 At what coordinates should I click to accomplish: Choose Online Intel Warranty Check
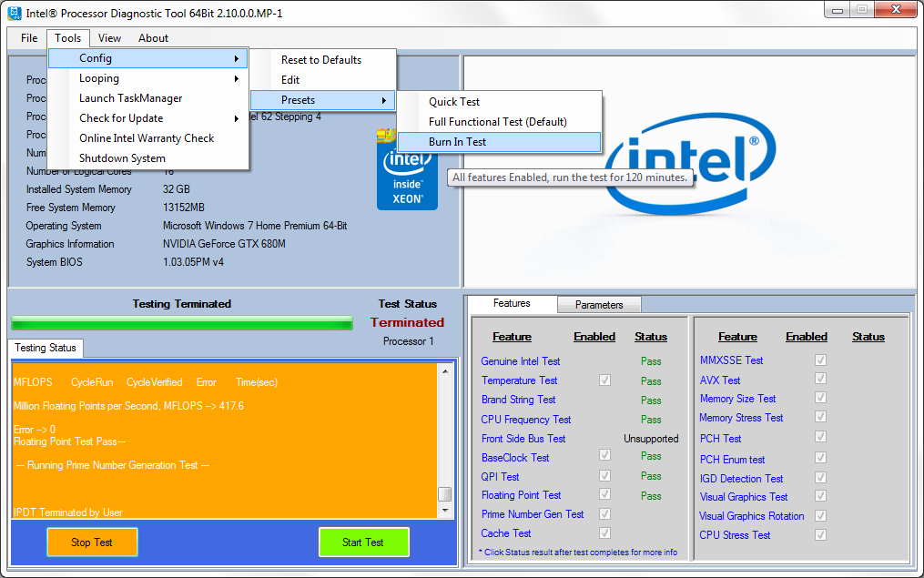coord(147,138)
